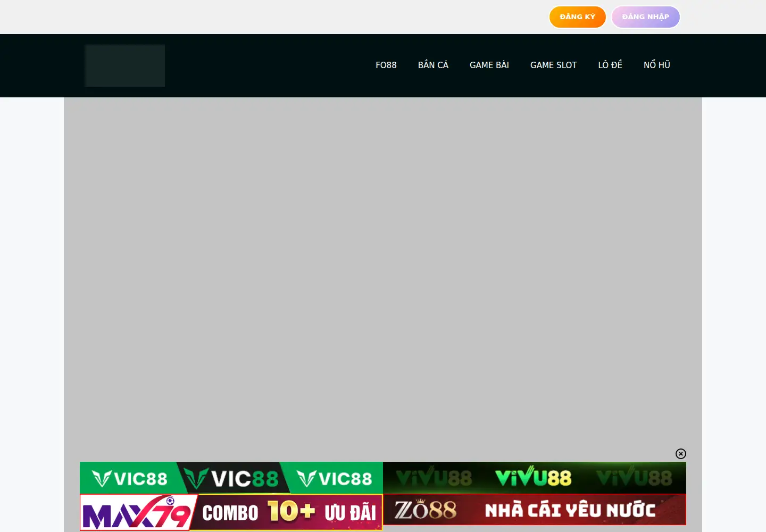The height and width of the screenshot is (532, 766).
Task: Go to GAME BÀI section
Action: tap(489, 65)
